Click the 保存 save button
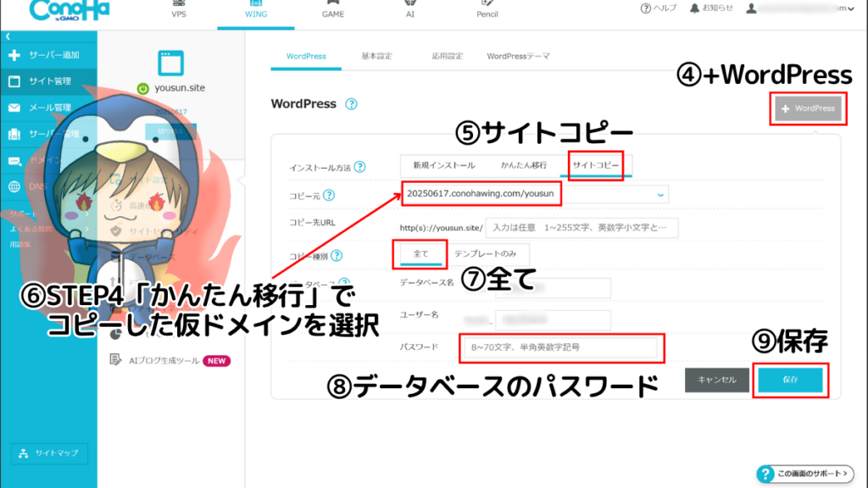868x488 pixels. (791, 380)
